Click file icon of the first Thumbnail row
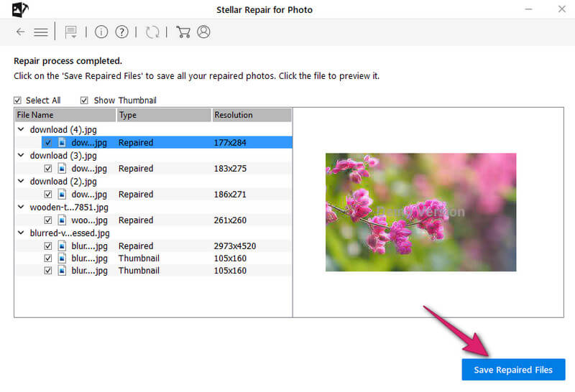This screenshot has height=392, width=575. tap(62, 258)
